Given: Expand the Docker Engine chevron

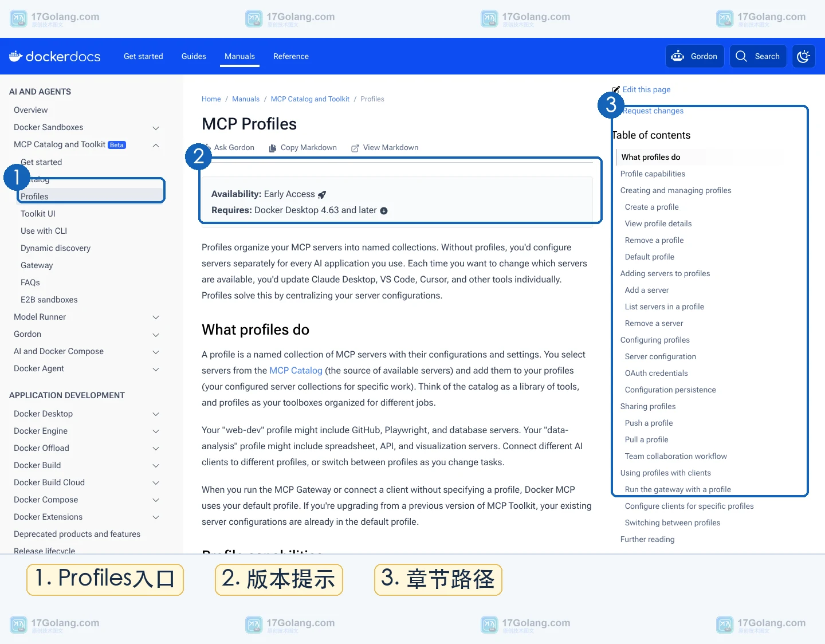Looking at the screenshot, I should click(156, 431).
